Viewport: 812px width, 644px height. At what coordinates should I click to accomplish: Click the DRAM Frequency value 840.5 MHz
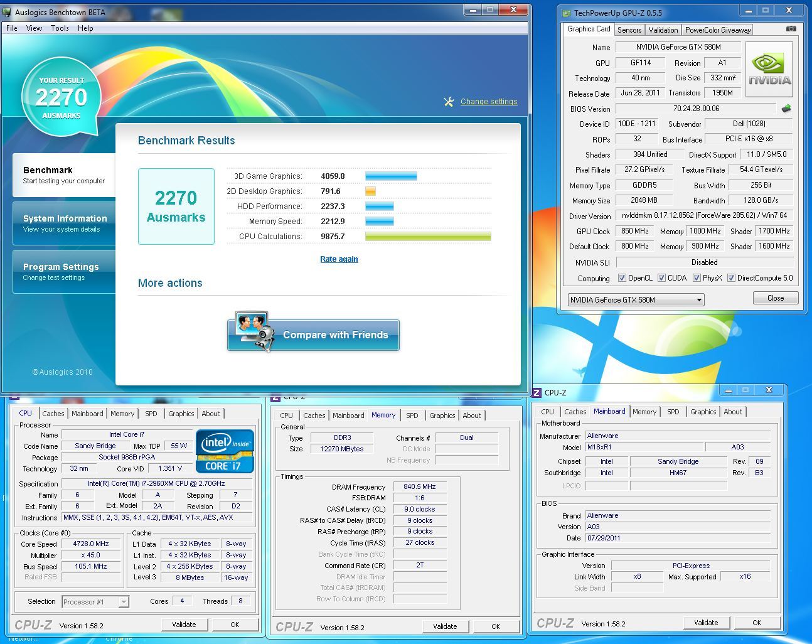420,487
